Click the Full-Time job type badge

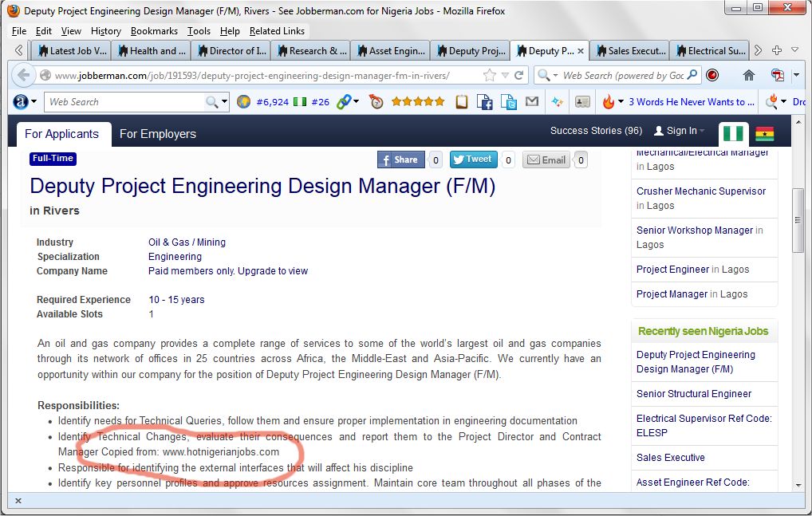[x=53, y=159]
